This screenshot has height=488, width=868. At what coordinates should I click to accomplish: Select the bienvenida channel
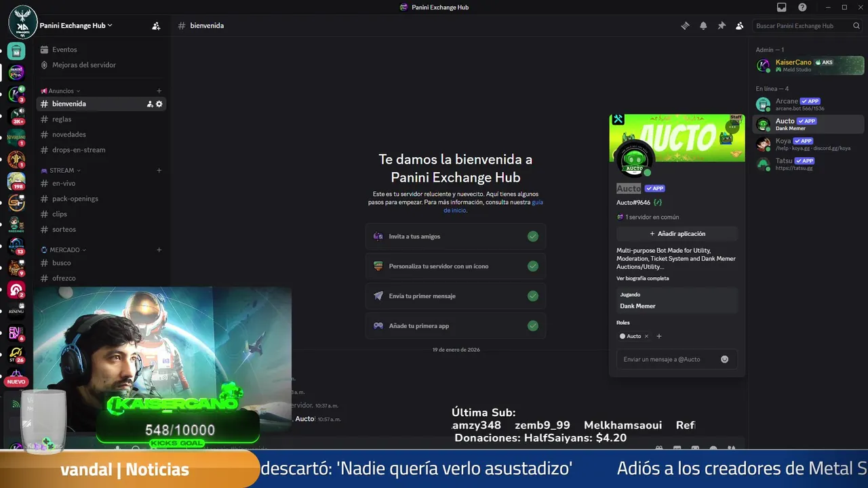tap(100, 104)
